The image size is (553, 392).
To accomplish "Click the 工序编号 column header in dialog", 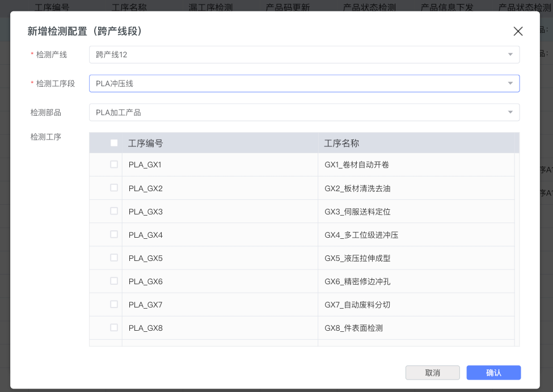I will coord(146,144).
